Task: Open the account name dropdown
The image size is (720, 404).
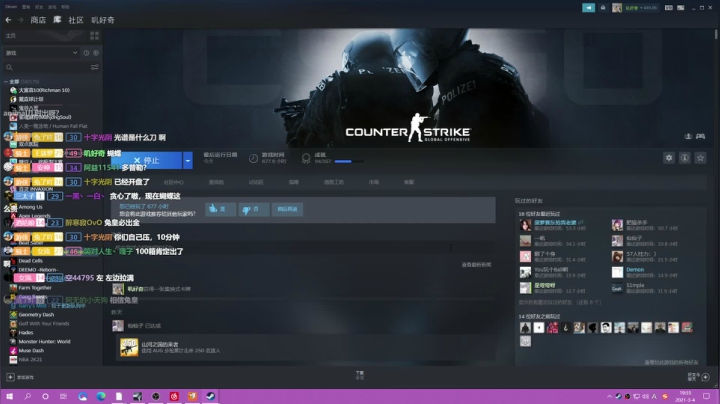Action: click(641, 8)
